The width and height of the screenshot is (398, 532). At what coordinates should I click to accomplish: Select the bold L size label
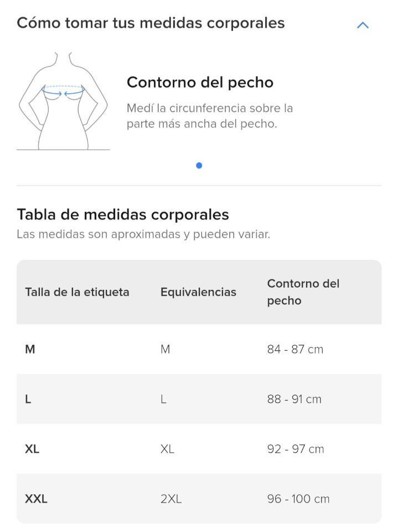[x=28, y=400]
